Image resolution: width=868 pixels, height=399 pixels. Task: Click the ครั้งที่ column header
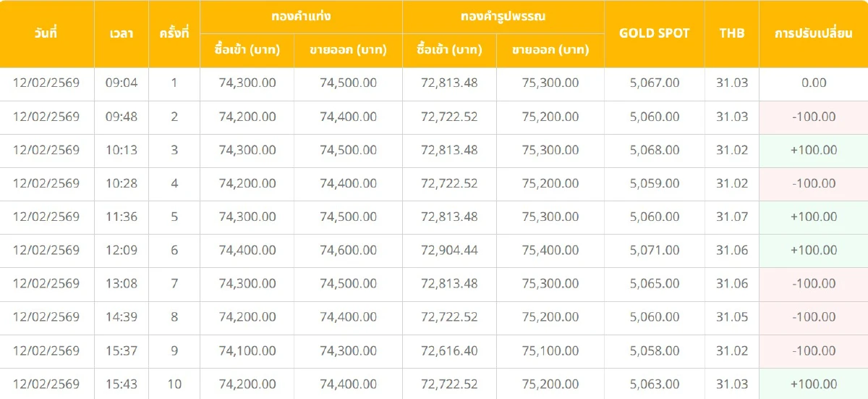pyautogui.click(x=174, y=33)
